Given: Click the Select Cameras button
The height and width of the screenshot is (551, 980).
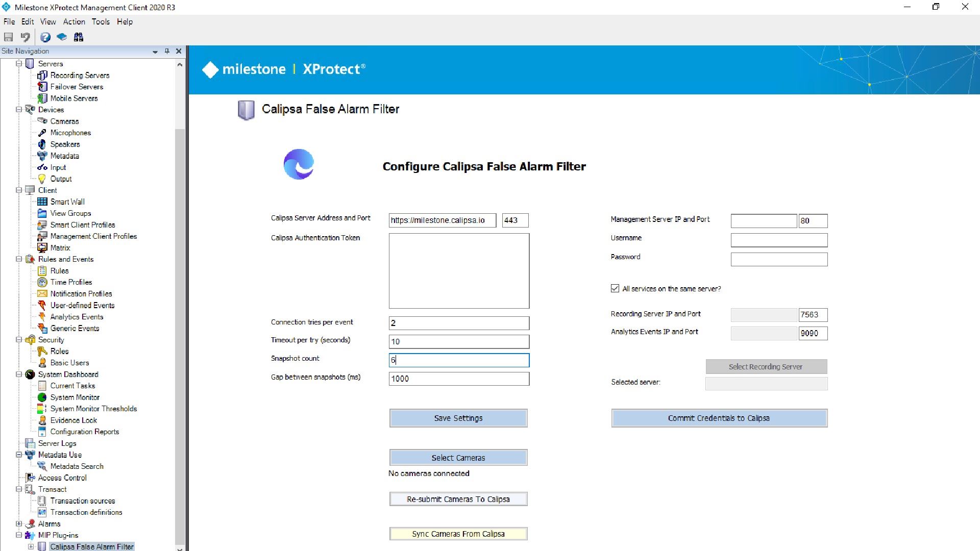Looking at the screenshot, I should [x=458, y=458].
